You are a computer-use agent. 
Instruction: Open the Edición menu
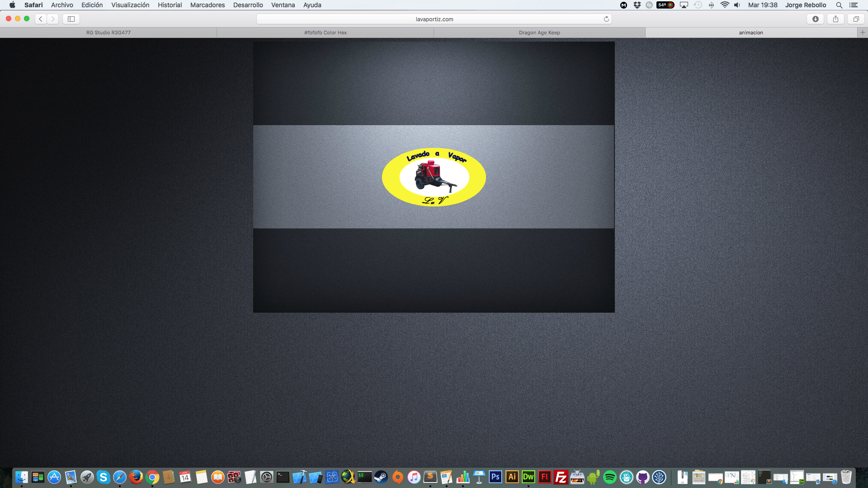pos(92,5)
